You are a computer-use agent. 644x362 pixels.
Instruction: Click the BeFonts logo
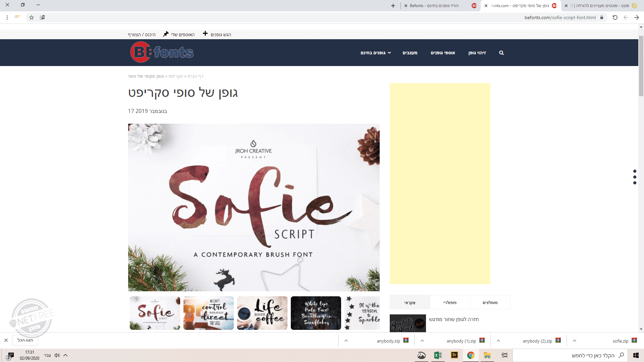pos(162,52)
